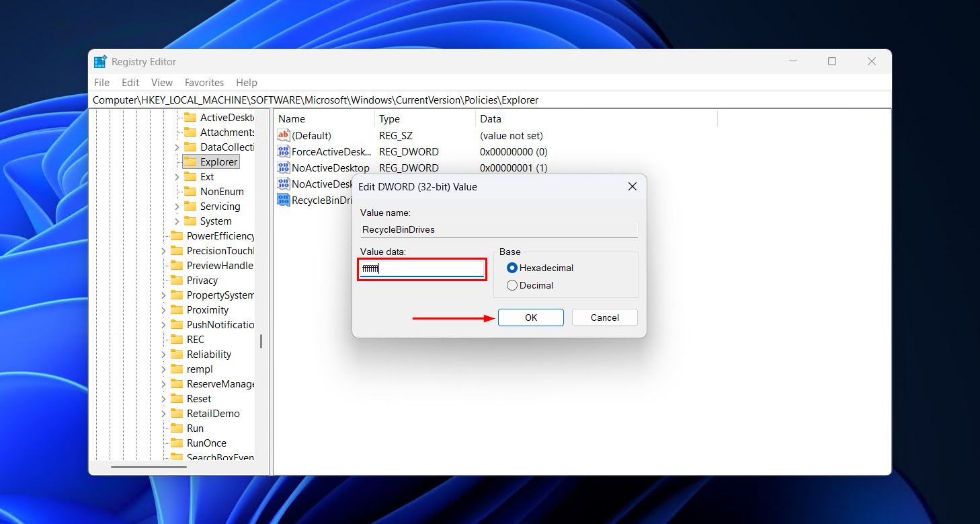Viewport: 980px width, 524px height.
Task: Click the Servicing folder icon
Action: tap(190, 207)
